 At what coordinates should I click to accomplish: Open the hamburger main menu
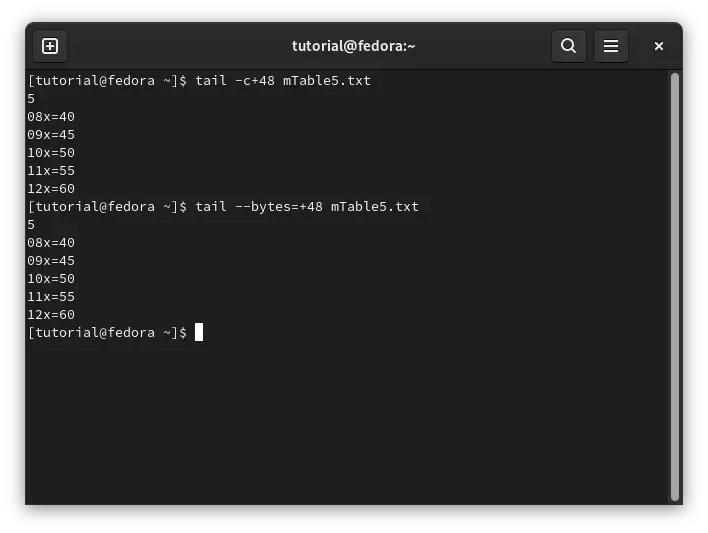[610, 46]
